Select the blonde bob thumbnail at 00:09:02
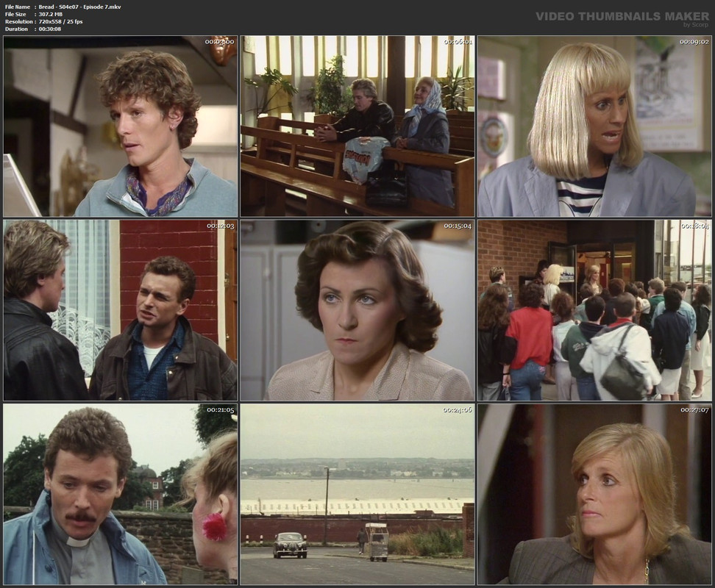The image size is (715, 588). [x=594, y=126]
